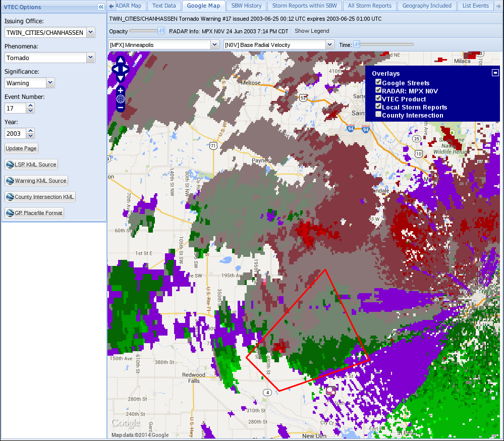Open the SBW History tab
The height and width of the screenshot is (441, 504).
[x=246, y=6]
